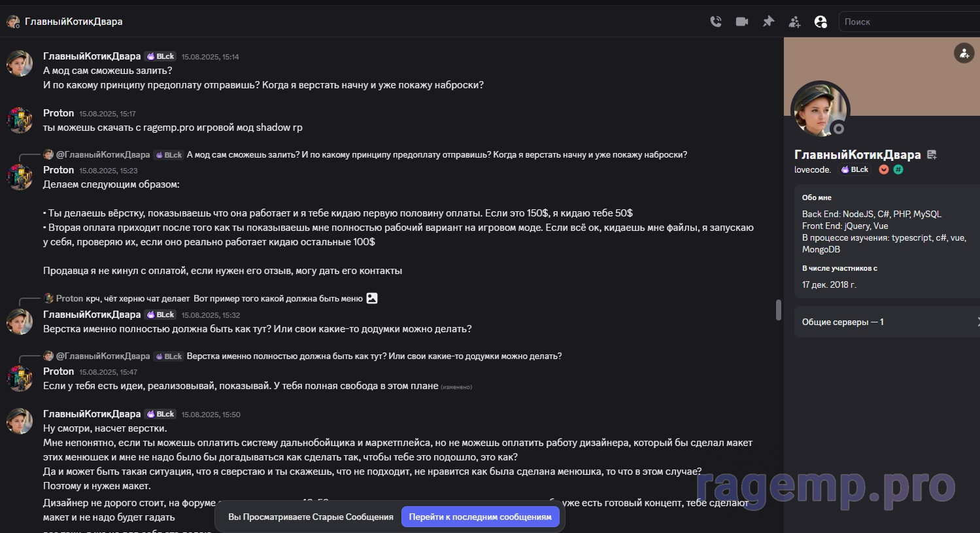Click the orange badge in profile
The width and height of the screenshot is (980, 533).
click(x=884, y=169)
